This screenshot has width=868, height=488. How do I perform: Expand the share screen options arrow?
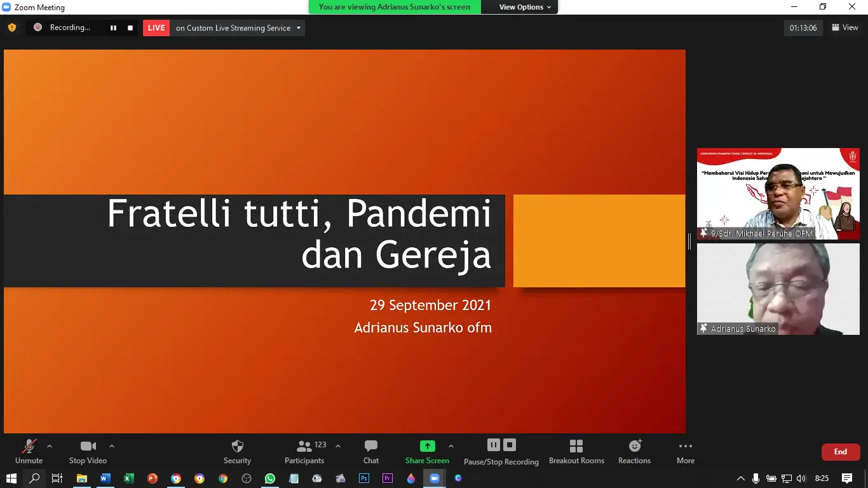coord(451,446)
